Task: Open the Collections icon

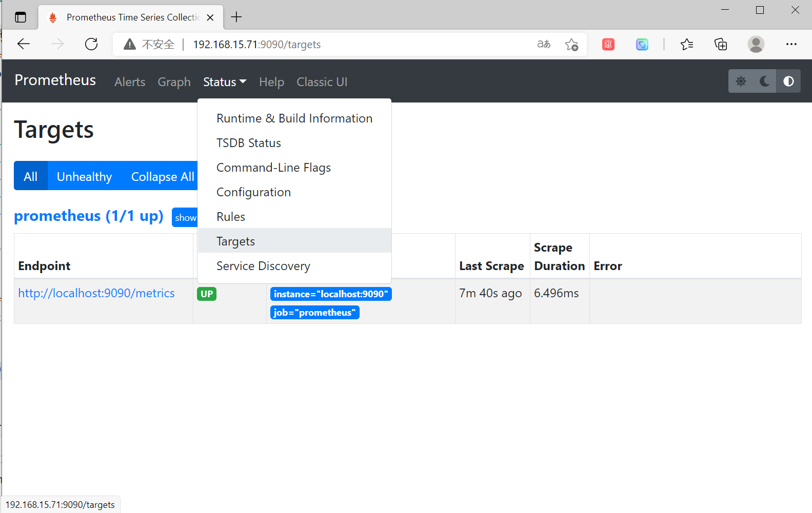Action: pyautogui.click(x=721, y=45)
